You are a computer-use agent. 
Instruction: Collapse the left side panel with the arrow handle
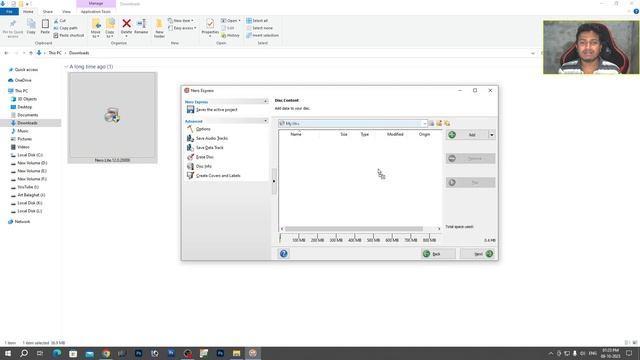(x=274, y=181)
